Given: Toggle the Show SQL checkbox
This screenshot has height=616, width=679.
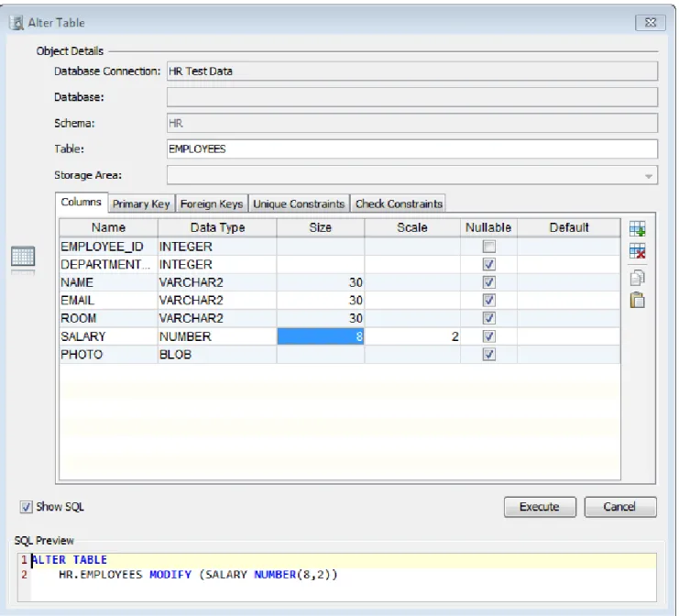Looking at the screenshot, I should click(x=26, y=507).
